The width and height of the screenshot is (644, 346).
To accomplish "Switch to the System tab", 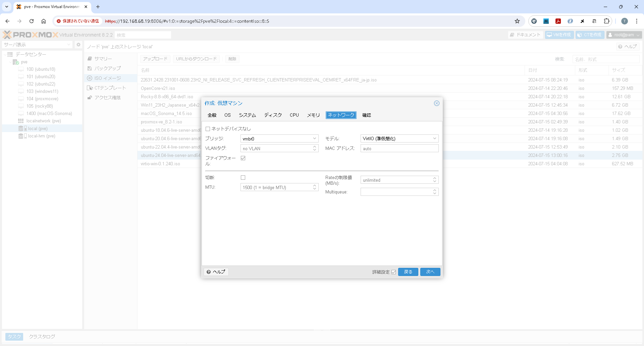I will click(247, 115).
